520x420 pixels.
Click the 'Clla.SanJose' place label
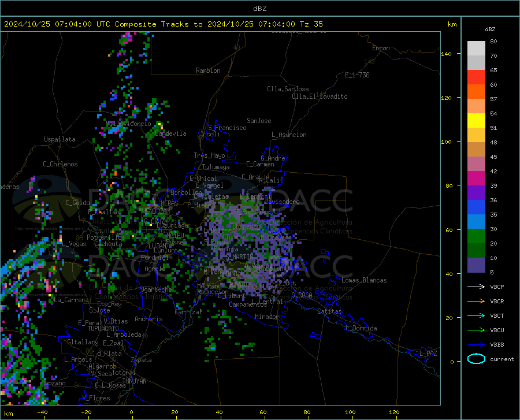coord(288,89)
